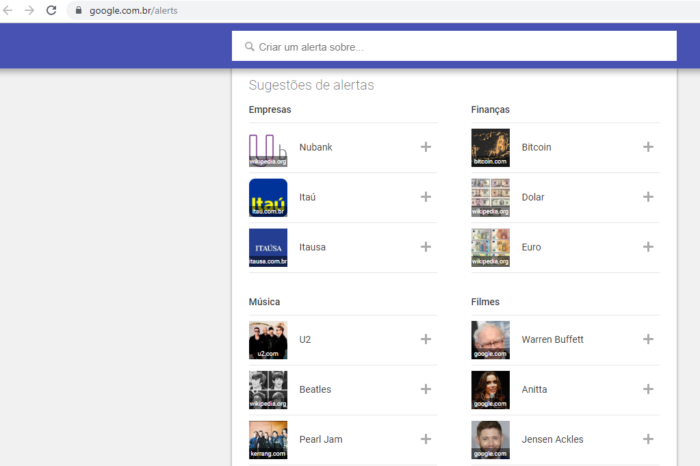The height and width of the screenshot is (466, 700).
Task: Add an alert for Dolar
Action: (648, 197)
